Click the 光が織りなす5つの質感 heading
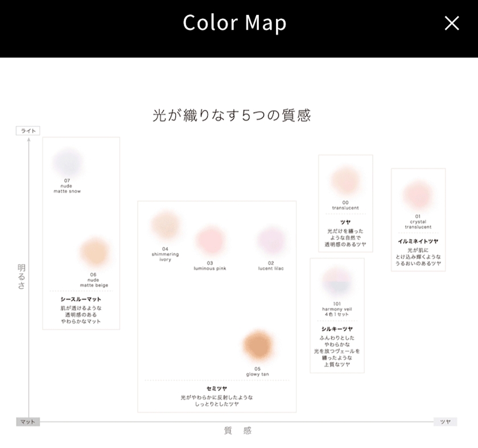478x448 pixels. (232, 115)
